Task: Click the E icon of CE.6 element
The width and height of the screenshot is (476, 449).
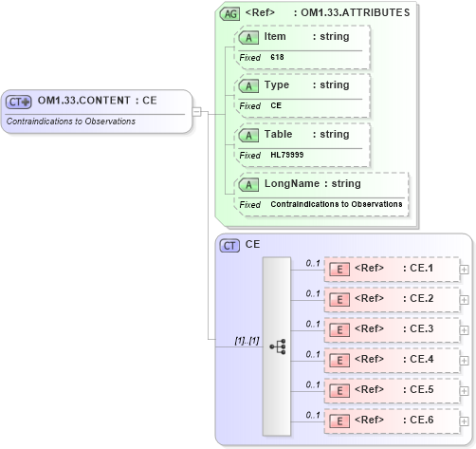Action: [339, 421]
